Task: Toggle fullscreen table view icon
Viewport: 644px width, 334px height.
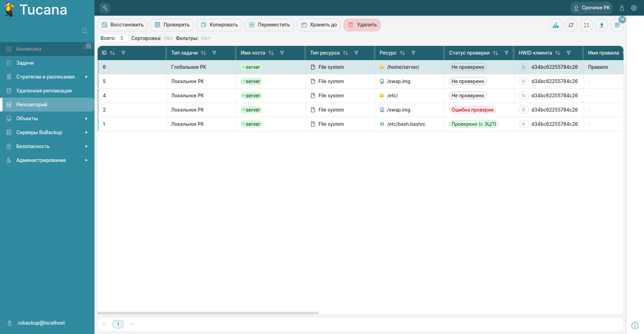Action: pyautogui.click(x=586, y=25)
